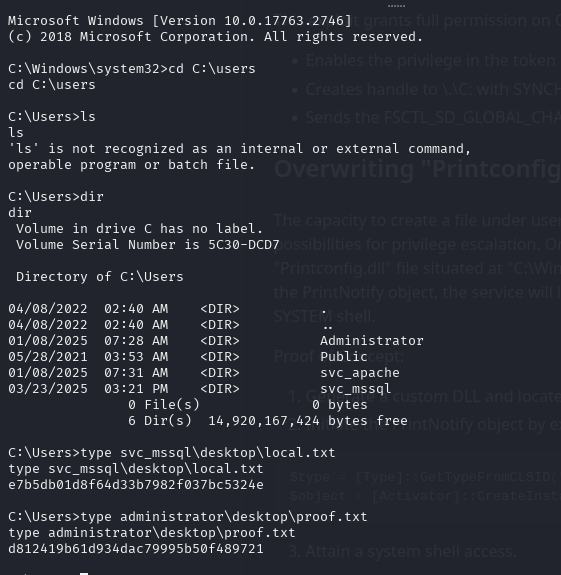Click the dotted drag handle at top
The height and width of the screenshot is (575, 561).
point(396,6)
